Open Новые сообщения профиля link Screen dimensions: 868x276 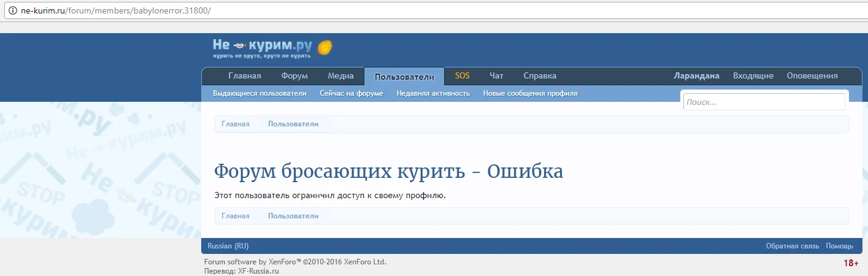coord(530,93)
